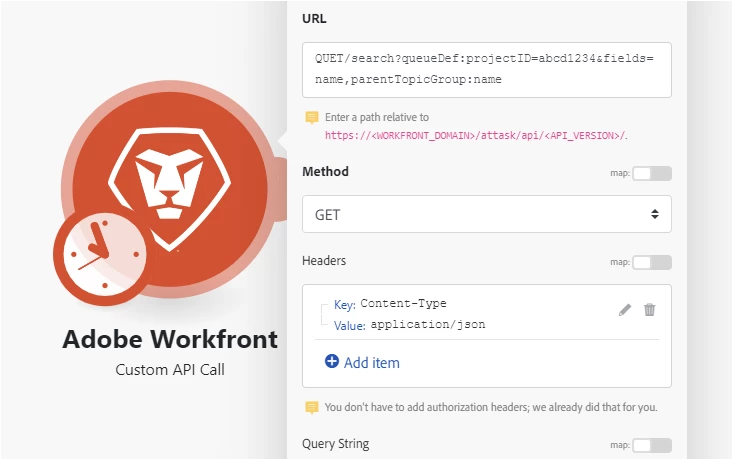733x460 pixels.
Task: Click the Method dropdown arrow stepper
Action: (655, 214)
